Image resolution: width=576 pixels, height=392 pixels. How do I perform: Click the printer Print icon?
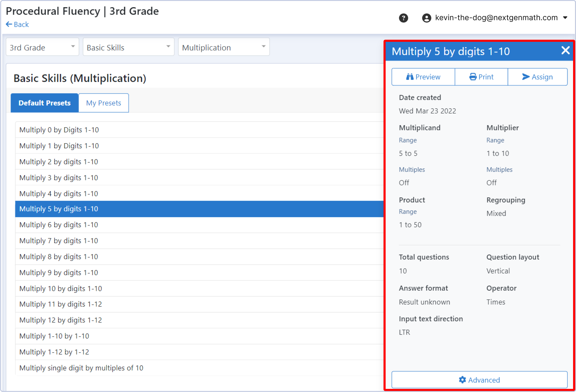coord(473,77)
